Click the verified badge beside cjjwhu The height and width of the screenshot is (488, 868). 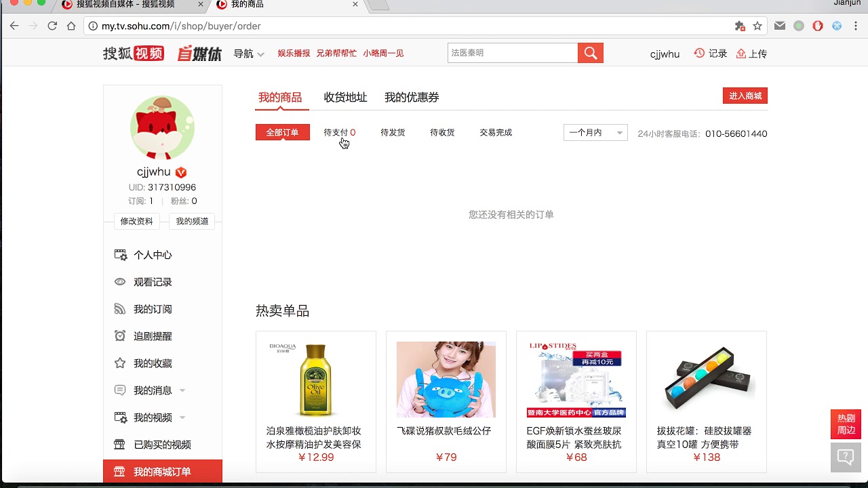pos(181,172)
